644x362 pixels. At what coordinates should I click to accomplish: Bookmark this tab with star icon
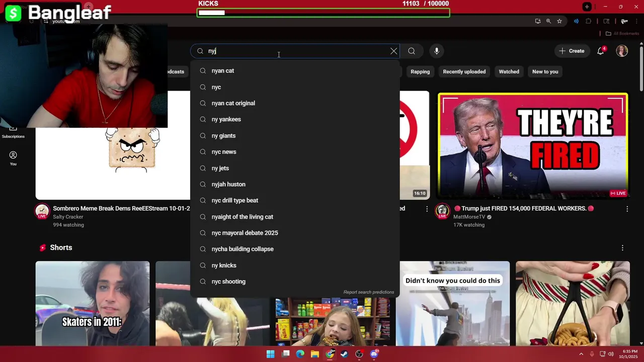[559, 21]
